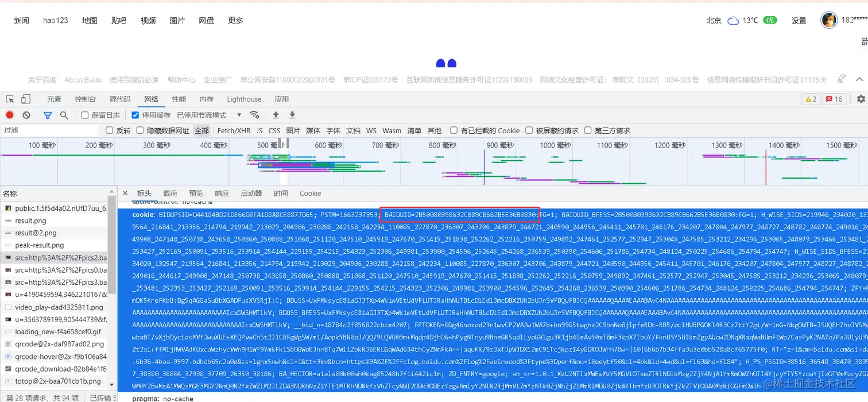Viewport: 868px width, 402px height.
Task: Click the export HAR download arrow
Action: [x=292, y=115]
